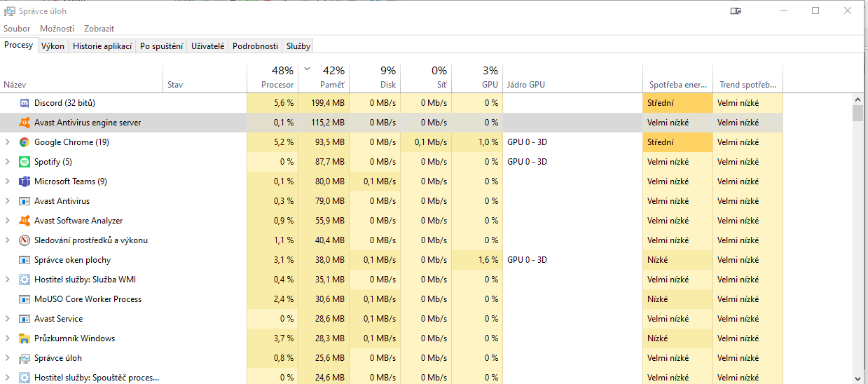Open the Možnosti menu
The width and height of the screenshot is (868, 384).
click(57, 29)
